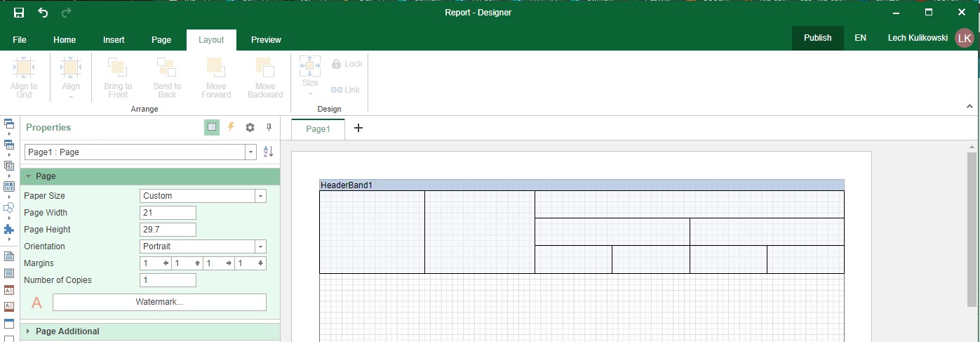The height and width of the screenshot is (342, 980).
Task: Click the Page Width input field
Action: pyautogui.click(x=168, y=213)
